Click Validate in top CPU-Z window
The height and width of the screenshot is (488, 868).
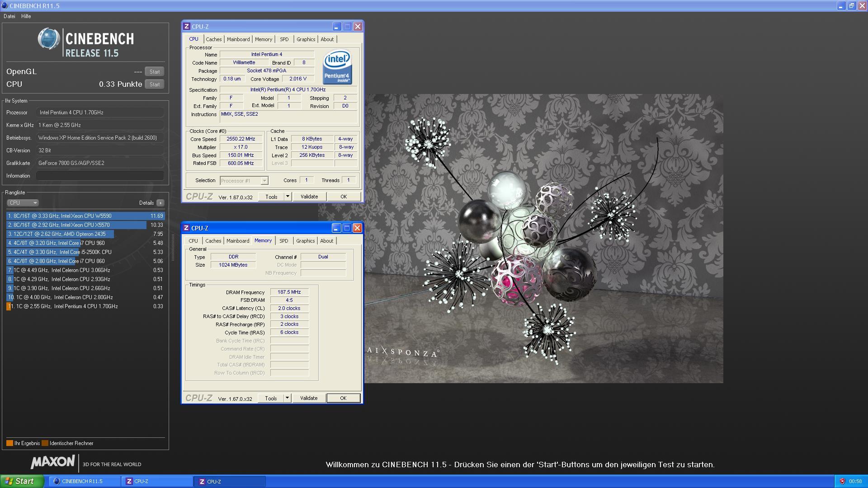click(309, 197)
